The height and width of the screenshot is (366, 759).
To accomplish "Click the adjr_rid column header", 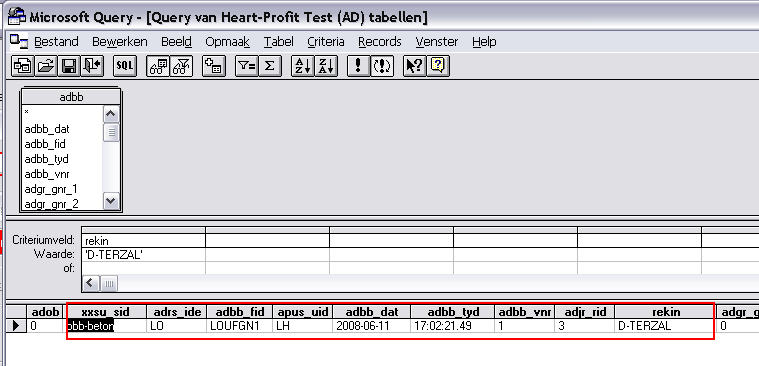I will (585, 312).
